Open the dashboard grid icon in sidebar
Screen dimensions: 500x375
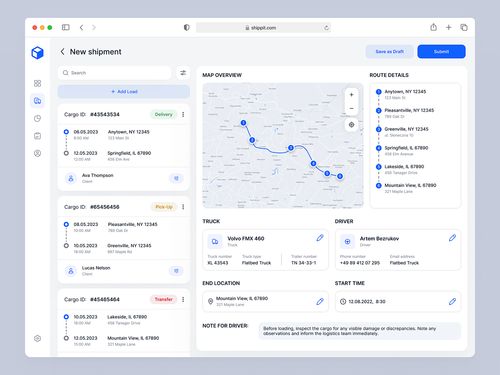click(x=37, y=83)
